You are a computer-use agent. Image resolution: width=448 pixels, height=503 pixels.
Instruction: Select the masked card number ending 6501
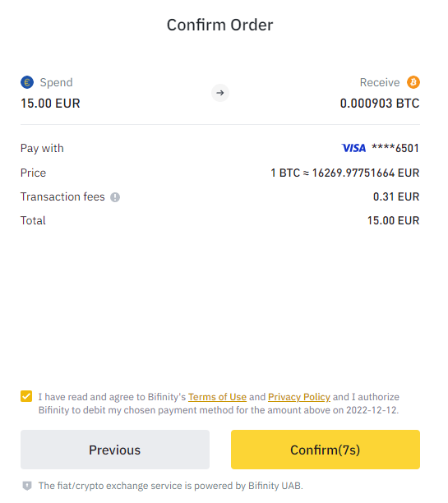point(395,148)
